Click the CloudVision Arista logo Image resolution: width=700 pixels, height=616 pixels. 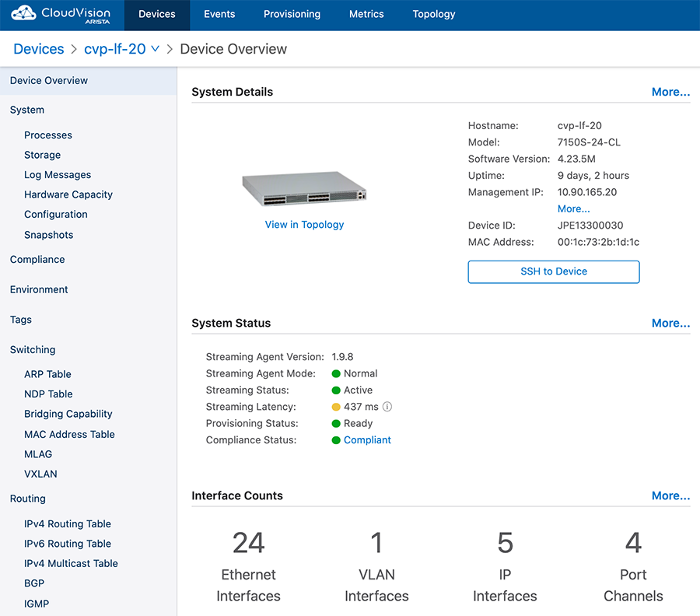pyautogui.click(x=61, y=14)
